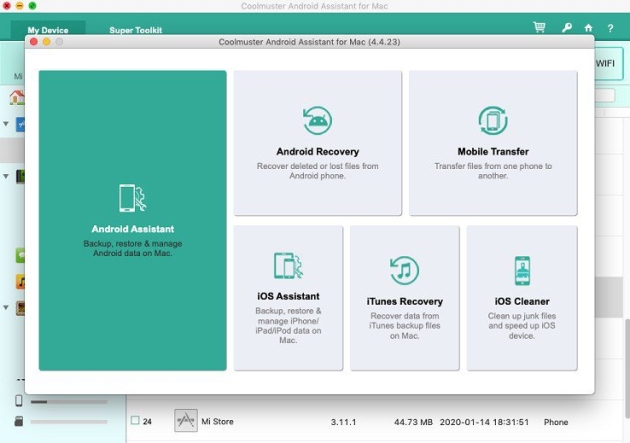
Task: Open help via the question mark icon
Action: click(610, 28)
